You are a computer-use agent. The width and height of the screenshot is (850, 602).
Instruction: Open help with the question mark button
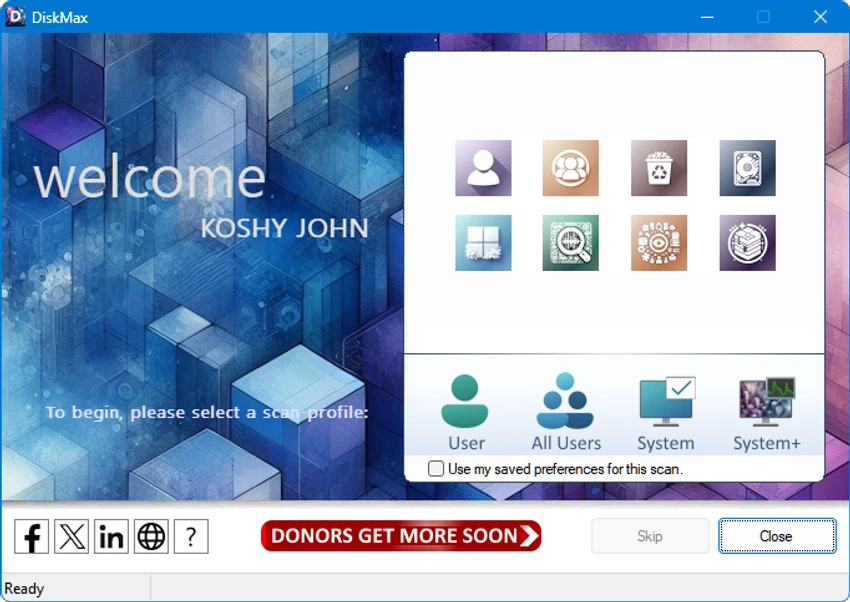coord(191,536)
